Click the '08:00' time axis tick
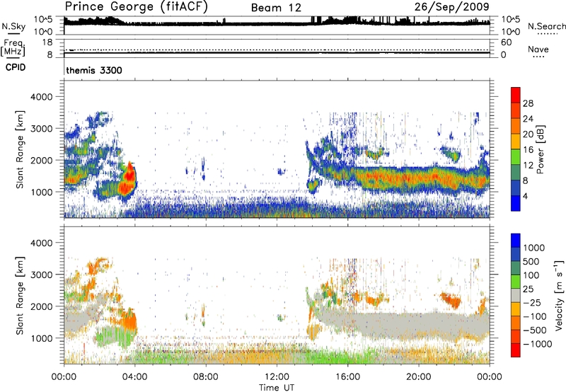The width and height of the screenshot is (566, 392). [206, 377]
